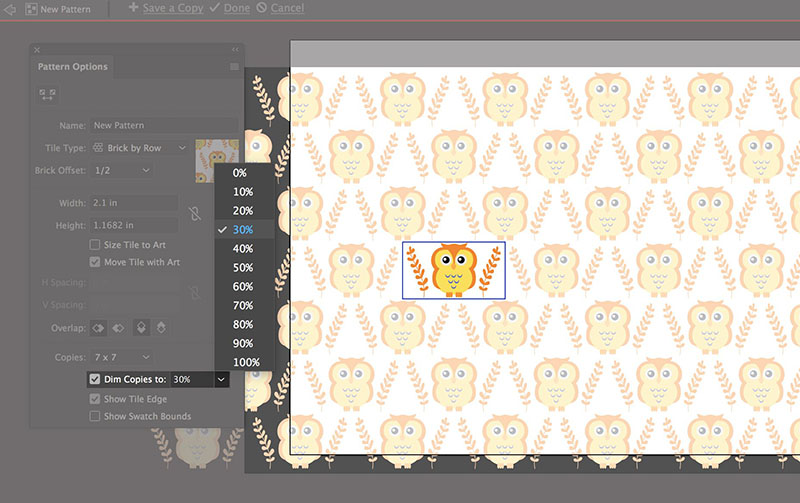Viewport: 800px width, 503px height.
Task: Close the Pattern Options panel
Action: pyautogui.click(x=37, y=50)
